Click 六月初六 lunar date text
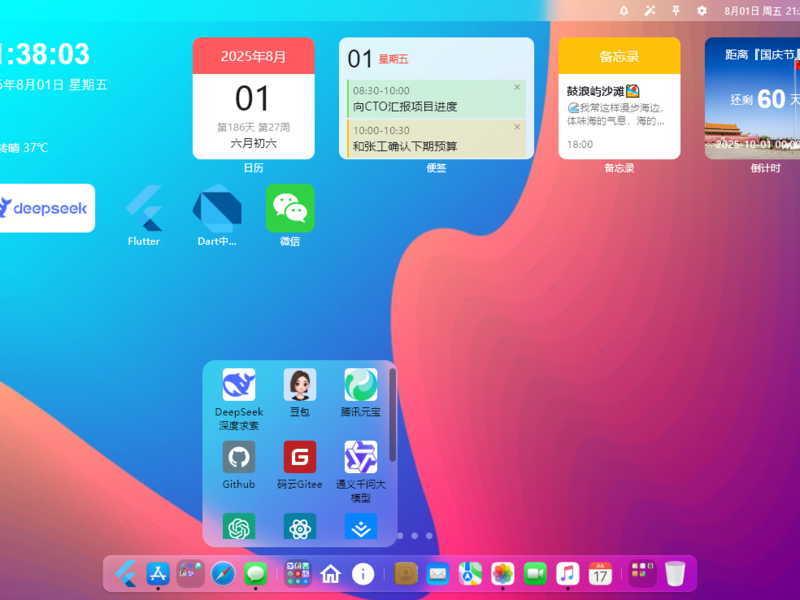The height and width of the screenshot is (600, 800). [254, 143]
